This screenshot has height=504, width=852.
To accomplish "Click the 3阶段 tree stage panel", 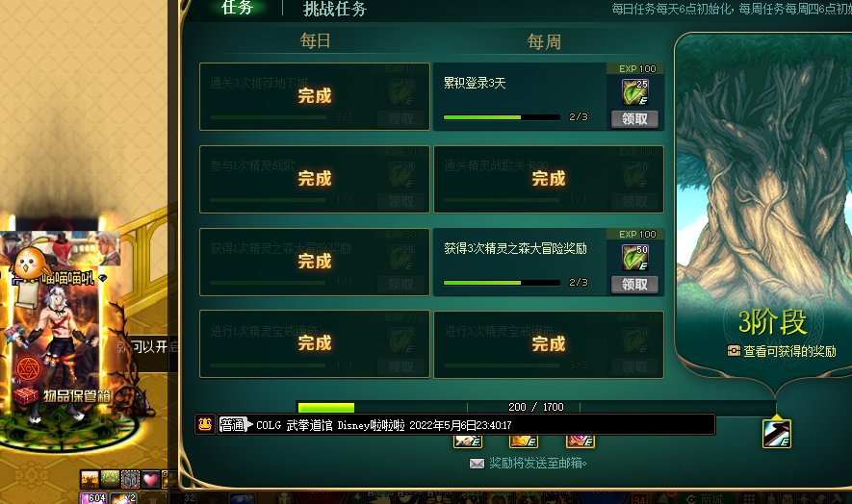I will click(763, 207).
